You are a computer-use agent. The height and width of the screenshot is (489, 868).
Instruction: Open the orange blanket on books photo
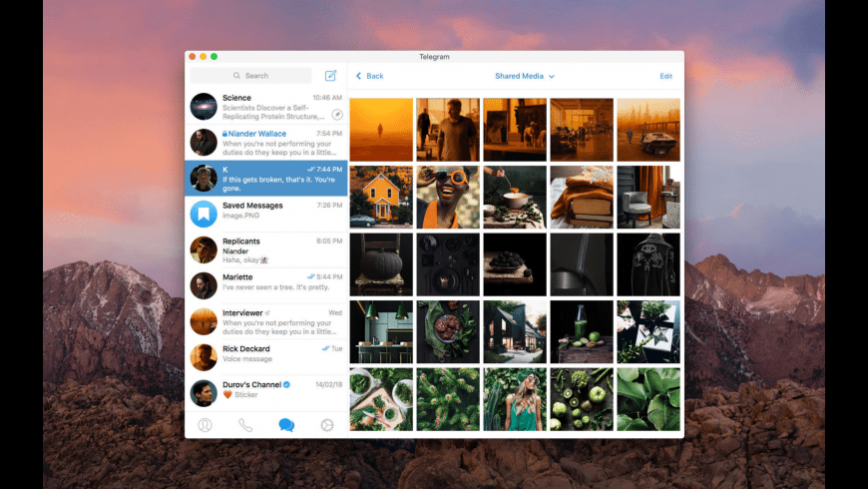(582, 198)
